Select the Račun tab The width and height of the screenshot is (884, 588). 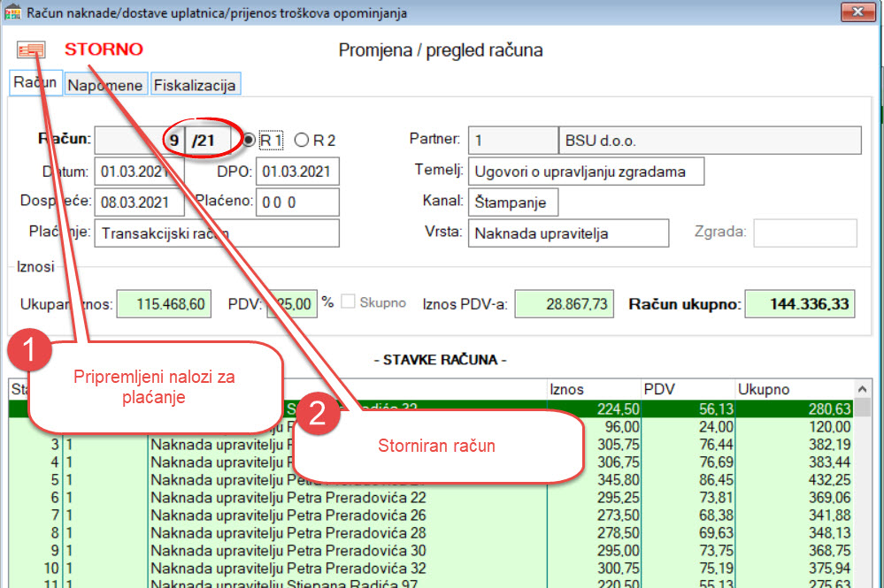point(35,83)
